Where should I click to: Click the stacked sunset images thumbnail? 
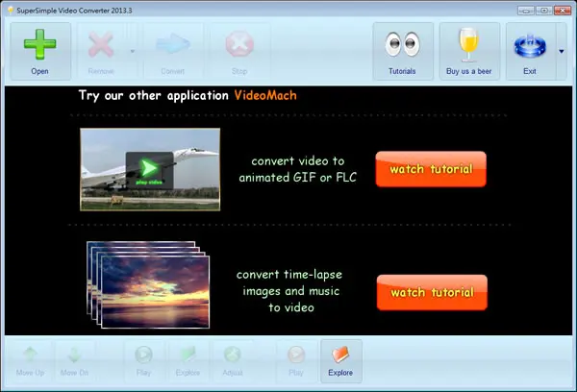tap(148, 284)
